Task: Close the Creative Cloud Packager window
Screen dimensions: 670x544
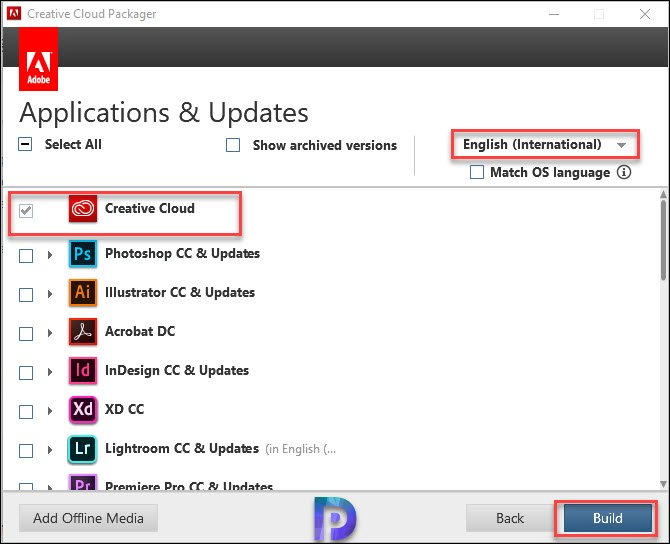Action: coord(645,14)
